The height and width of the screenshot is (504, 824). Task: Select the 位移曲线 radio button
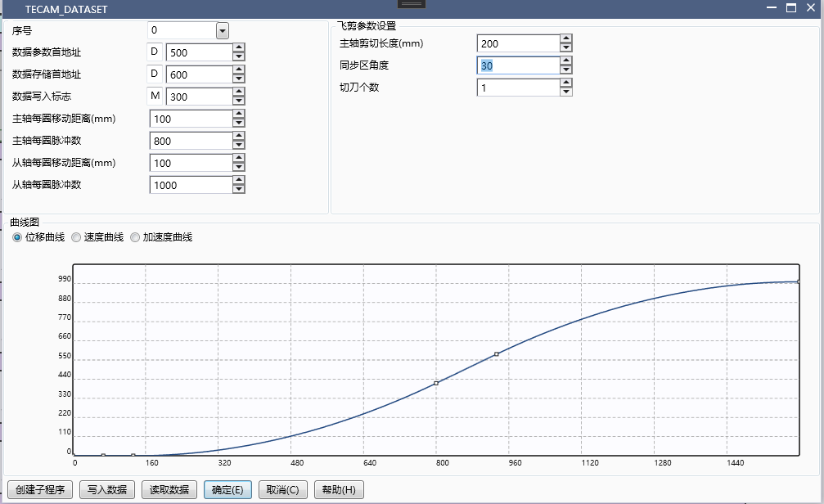[x=18, y=237]
